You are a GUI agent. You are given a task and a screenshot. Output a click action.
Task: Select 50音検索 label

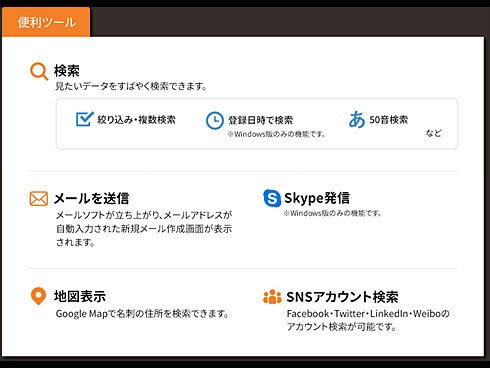(x=389, y=119)
